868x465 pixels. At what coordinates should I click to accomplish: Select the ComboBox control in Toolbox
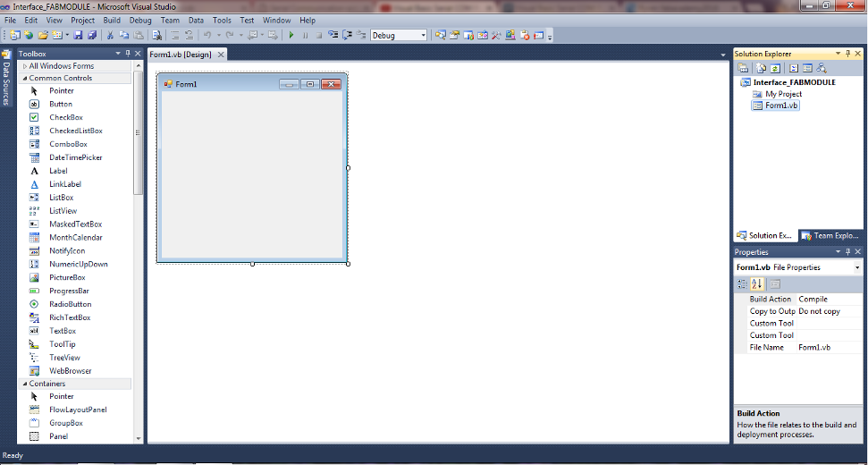(x=68, y=144)
